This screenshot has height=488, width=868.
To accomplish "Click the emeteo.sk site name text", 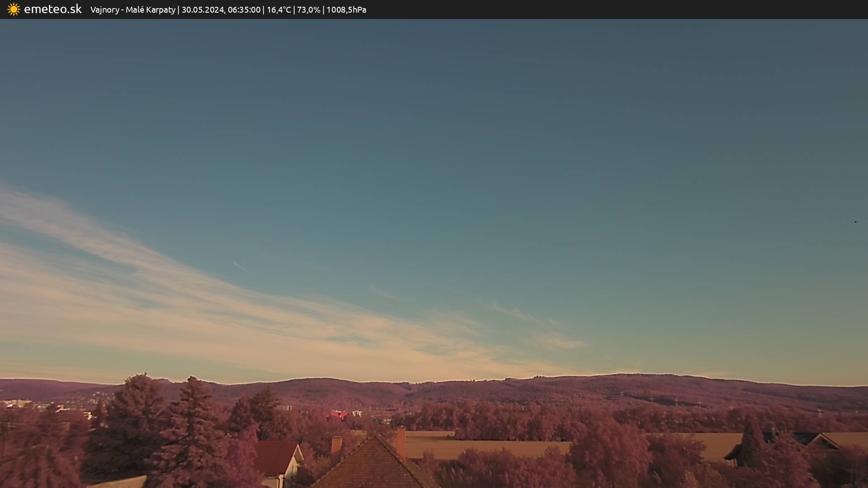I will pos(52,9).
